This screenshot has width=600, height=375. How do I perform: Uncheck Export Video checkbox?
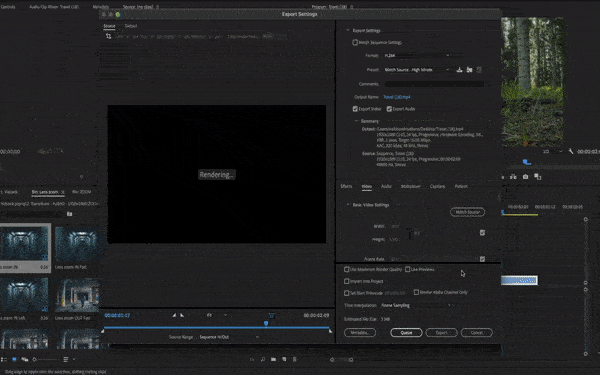tap(355, 109)
